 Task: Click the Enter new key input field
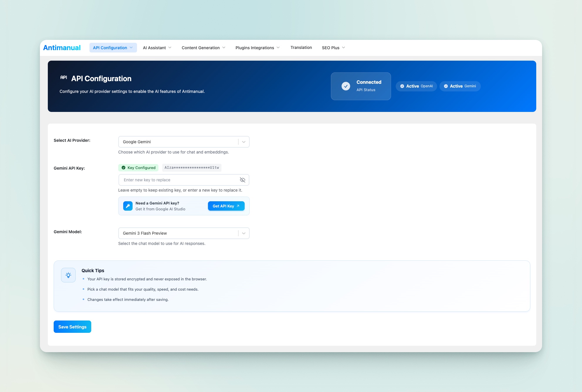179,180
